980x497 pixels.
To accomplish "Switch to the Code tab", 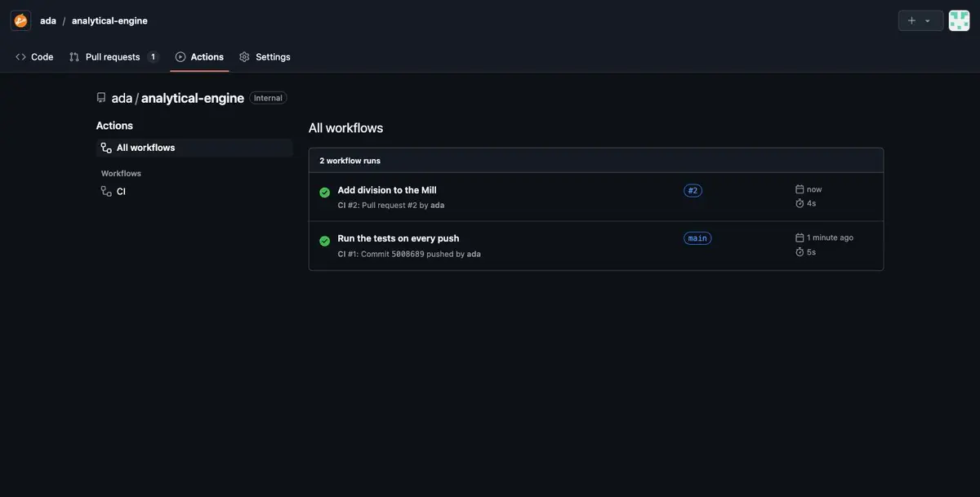I will [34, 57].
